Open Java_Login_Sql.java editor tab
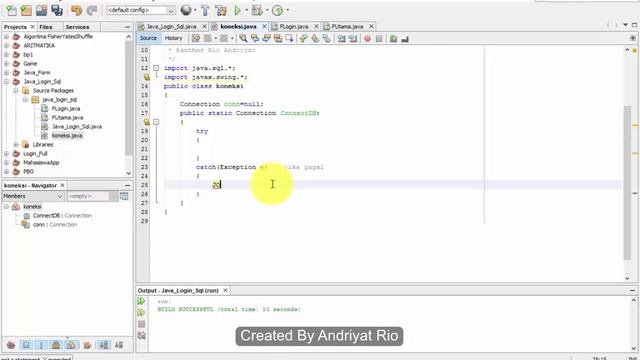The image size is (640, 360). 171,27
